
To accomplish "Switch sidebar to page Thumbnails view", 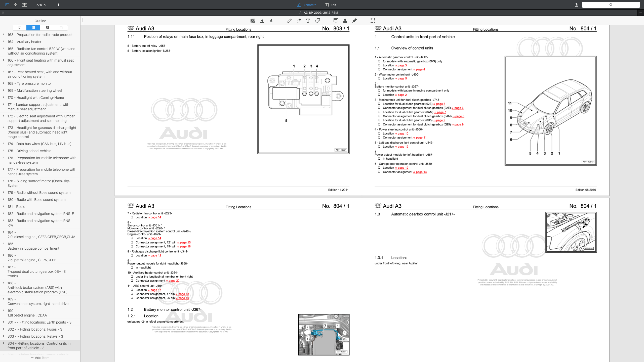I will 61,28.
